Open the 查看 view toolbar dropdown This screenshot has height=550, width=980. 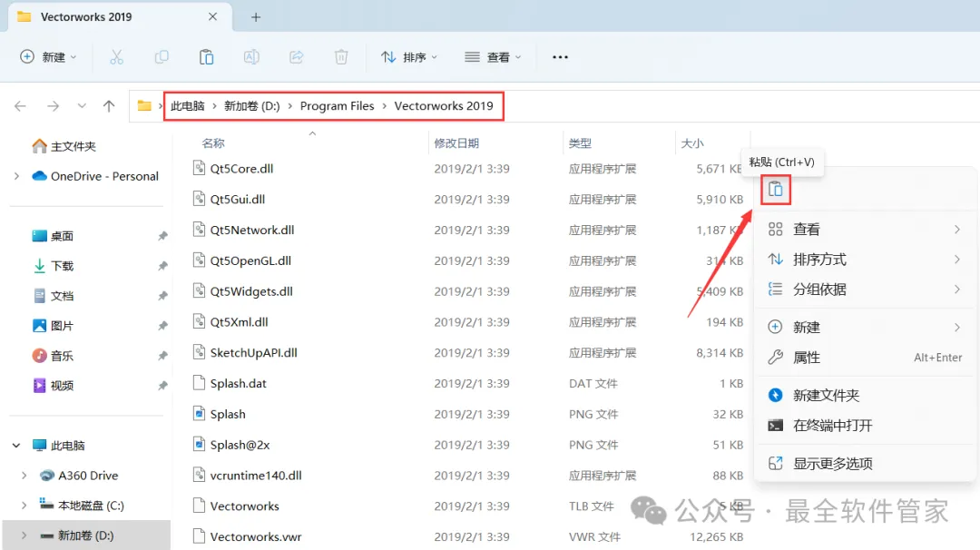point(493,57)
